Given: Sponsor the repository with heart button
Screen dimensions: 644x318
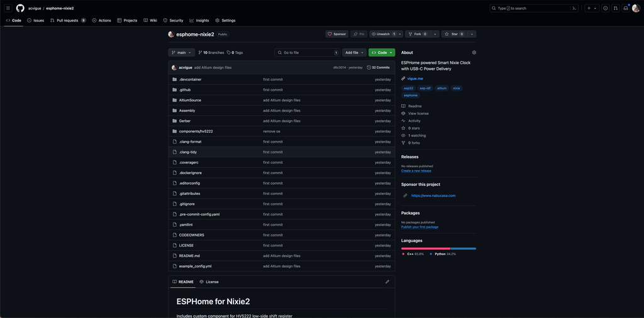Looking at the screenshot, I should point(337,34).
